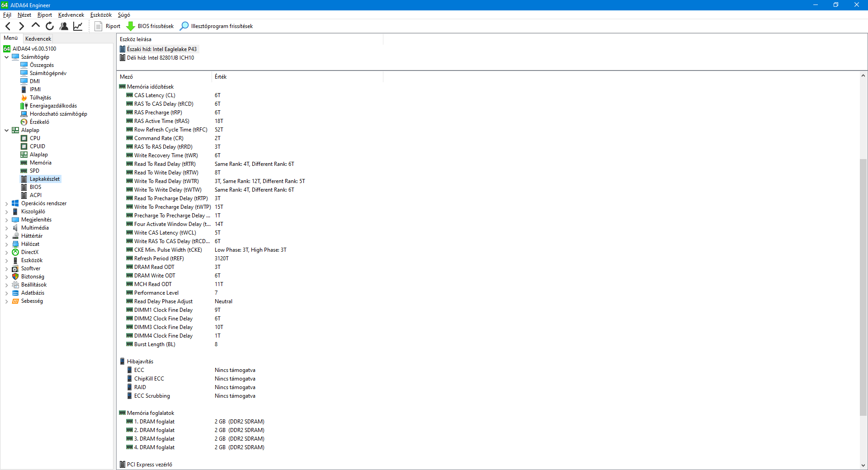
Task: Go forward with the right arrow toolbar icon
Action: (21, 26)
